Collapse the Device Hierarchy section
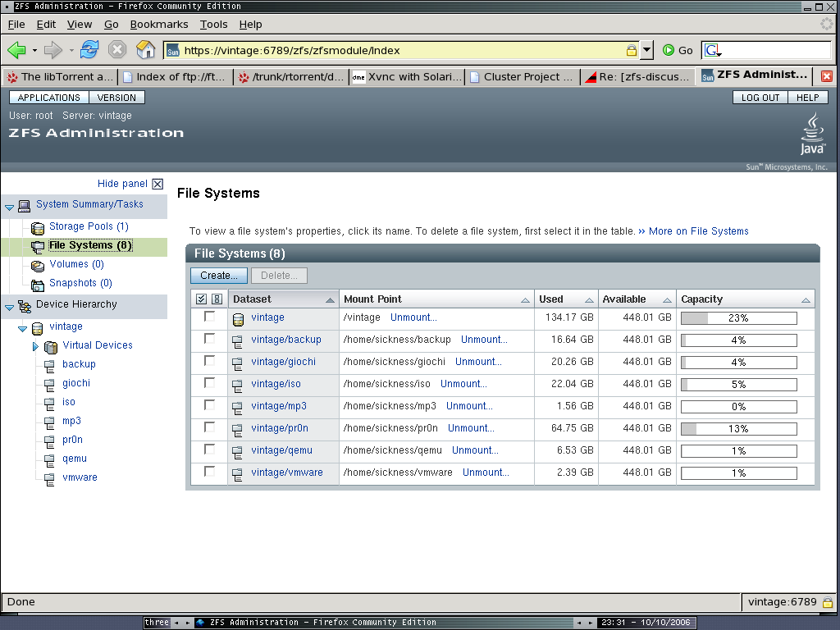Viewport: 840px width, 630px height. click(10, 307)
